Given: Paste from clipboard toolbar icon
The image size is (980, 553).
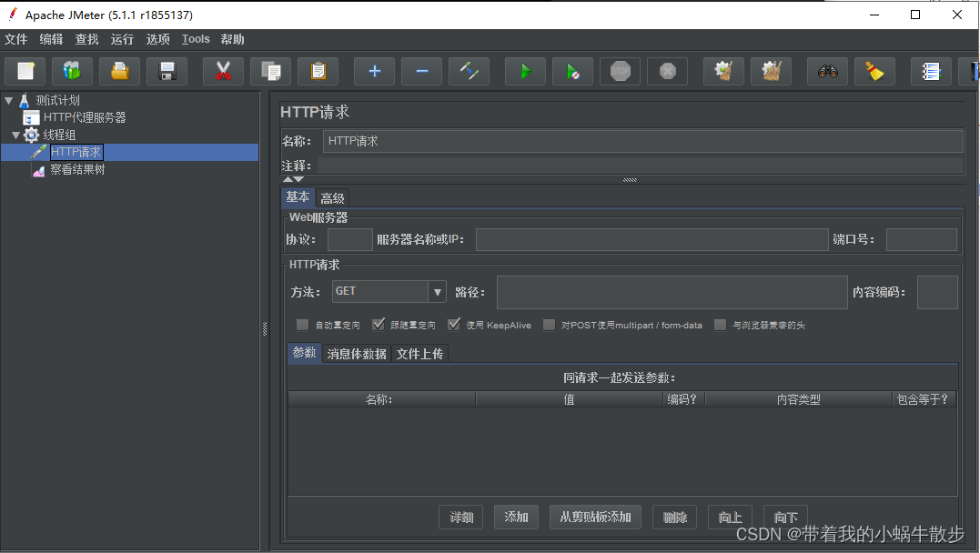Looking at the screenshot, I should click(x=318, y=71).
